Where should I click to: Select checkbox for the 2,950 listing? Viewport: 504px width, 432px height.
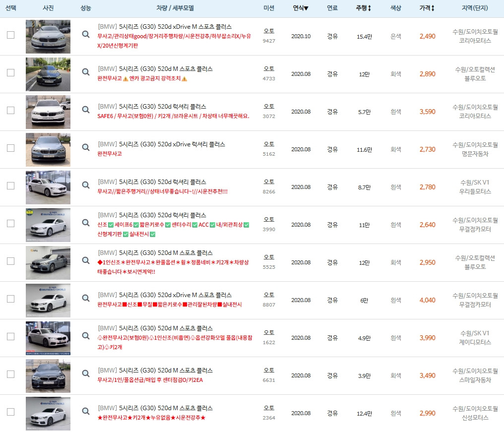(10, 261)
